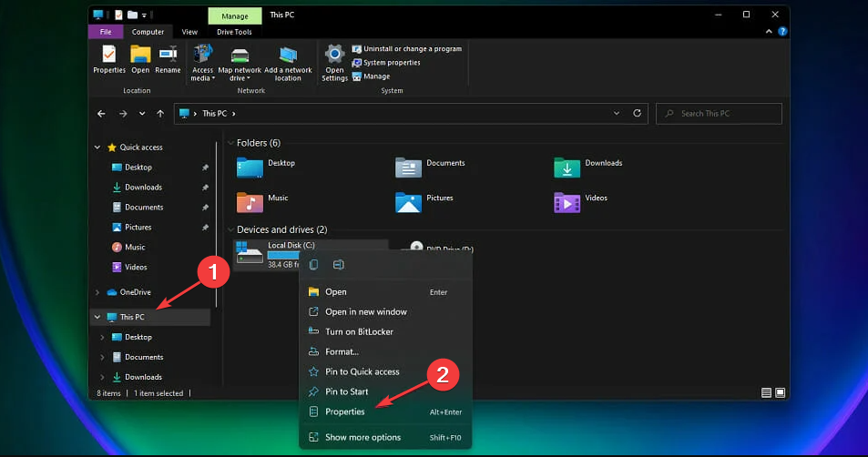Open the recent locations dropdown chevron
868x457 pixels.
142,114
